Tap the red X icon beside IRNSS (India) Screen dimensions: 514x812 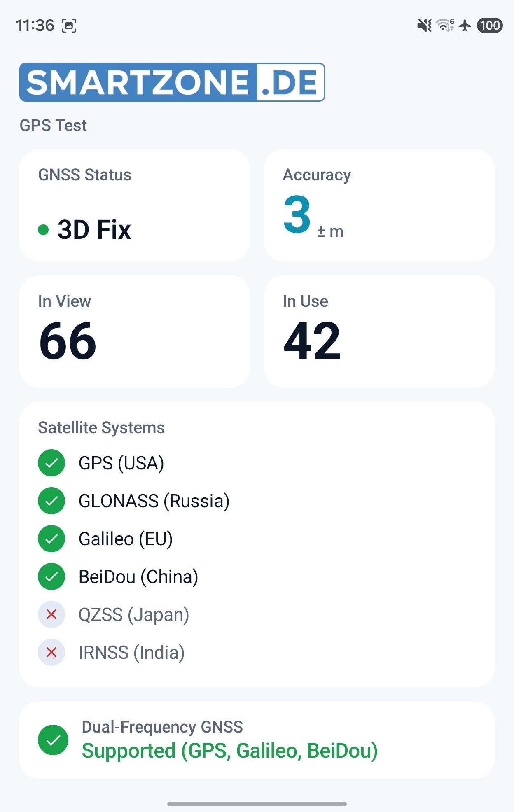pyautogui.click(x=51, y=652)
